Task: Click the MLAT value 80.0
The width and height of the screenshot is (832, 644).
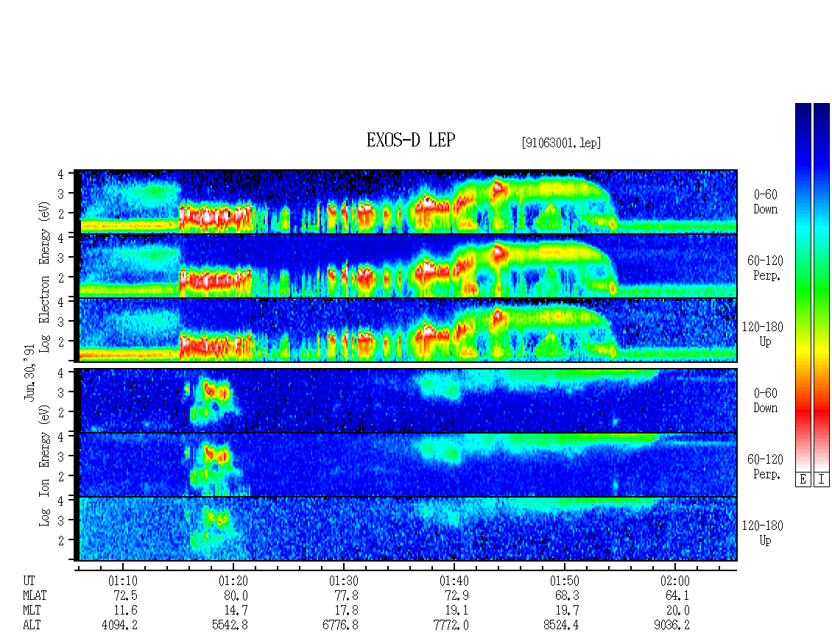Action: pos(236,595)
